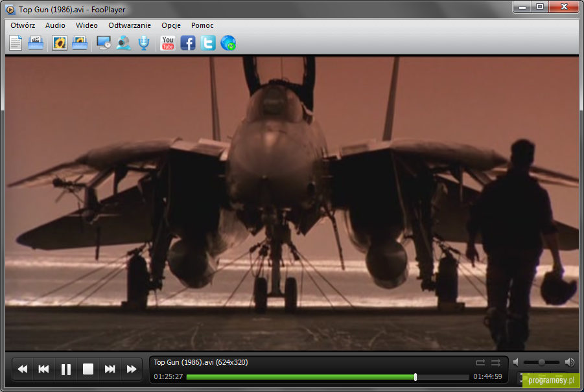Minimize the FooPlayer window
Viewport: 584px width, 392px height.
coord(522,7)
